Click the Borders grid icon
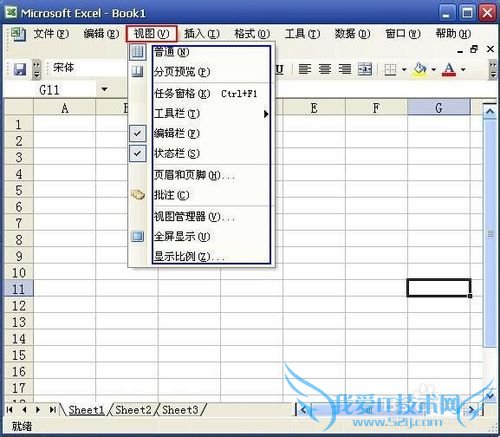 tap(390, 70)
